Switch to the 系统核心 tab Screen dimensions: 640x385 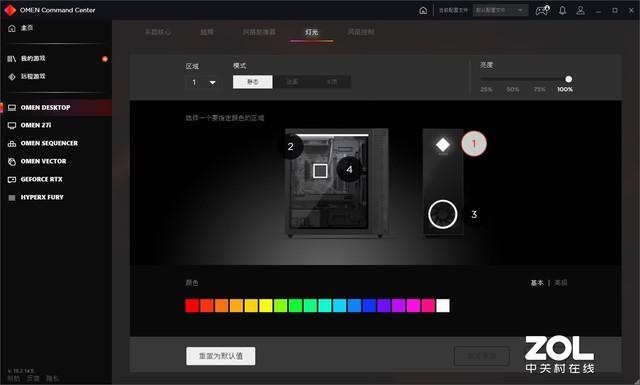158,32
